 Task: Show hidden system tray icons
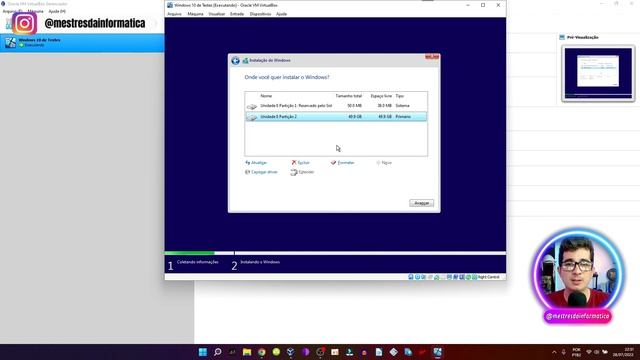point(554,352)
